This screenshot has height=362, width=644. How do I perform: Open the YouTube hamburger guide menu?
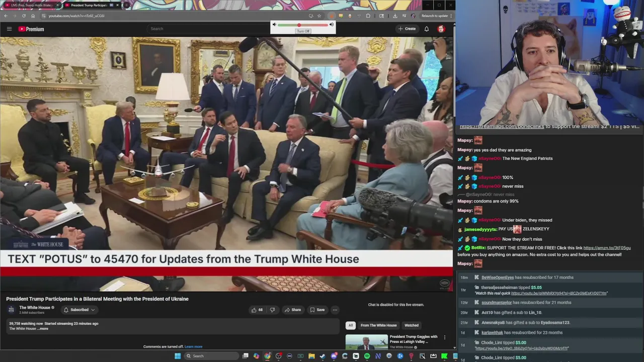click(9, 29)
